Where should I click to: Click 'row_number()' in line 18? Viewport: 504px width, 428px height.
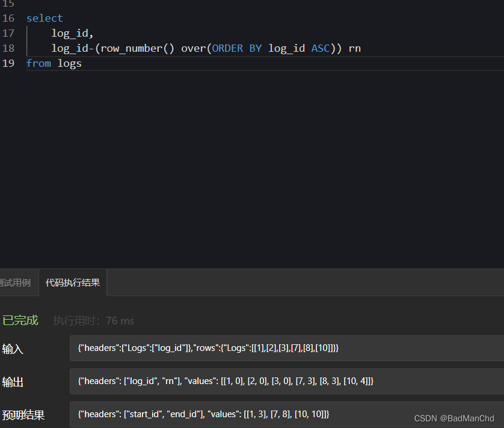click(138, 48)
